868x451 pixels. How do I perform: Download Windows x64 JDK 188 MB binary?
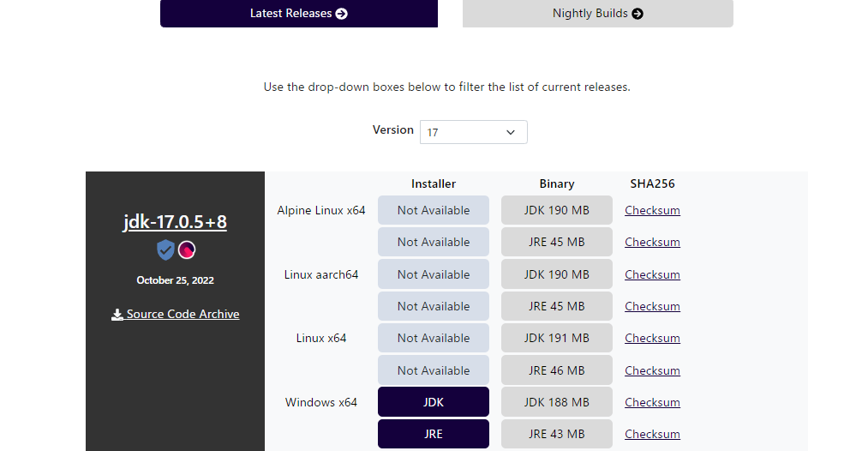[x=556, y=402]
